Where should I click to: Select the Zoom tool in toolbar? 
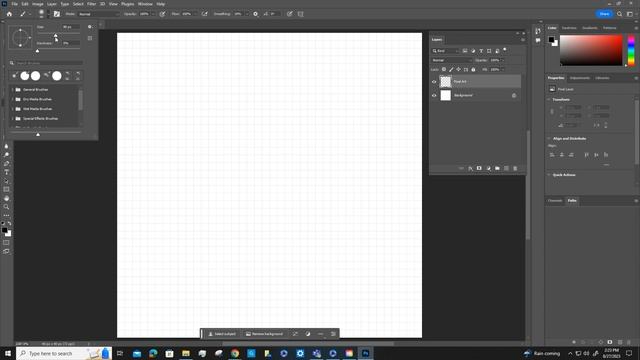click(x=6, y=207)
